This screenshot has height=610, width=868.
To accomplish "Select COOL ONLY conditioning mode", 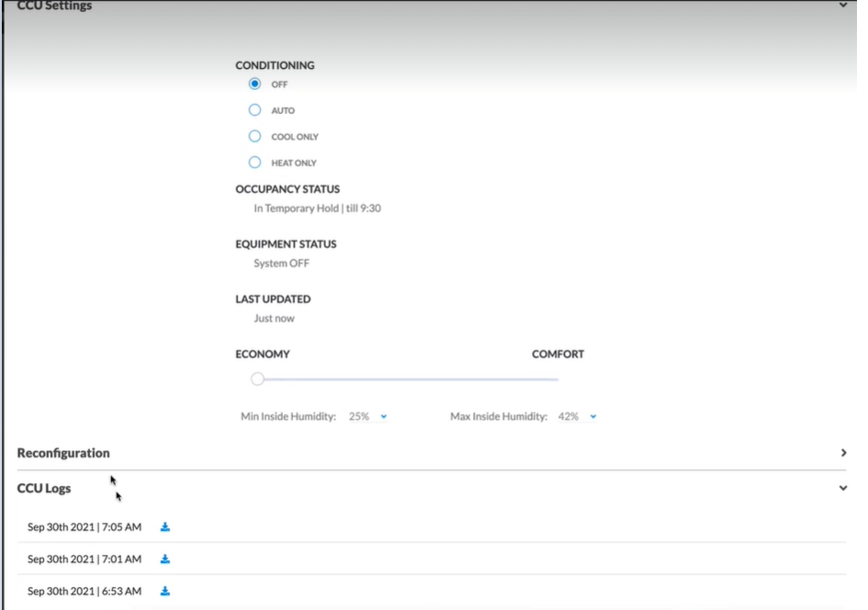I will (x=254, y=136).
